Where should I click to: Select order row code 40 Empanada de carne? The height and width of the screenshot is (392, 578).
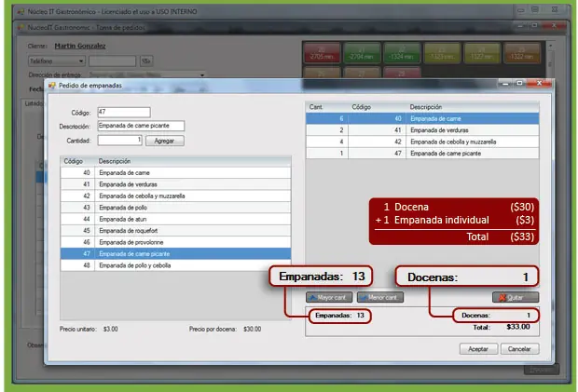(422, 118)
